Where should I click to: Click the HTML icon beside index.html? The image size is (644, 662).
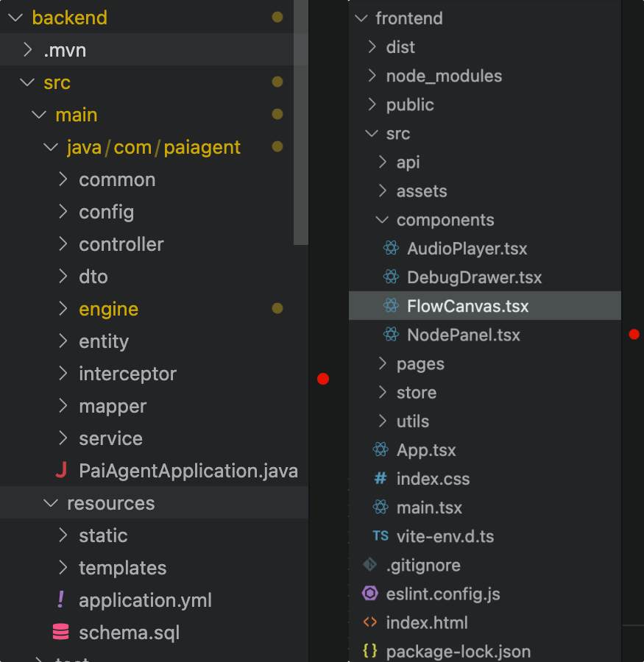coord(370,622)
